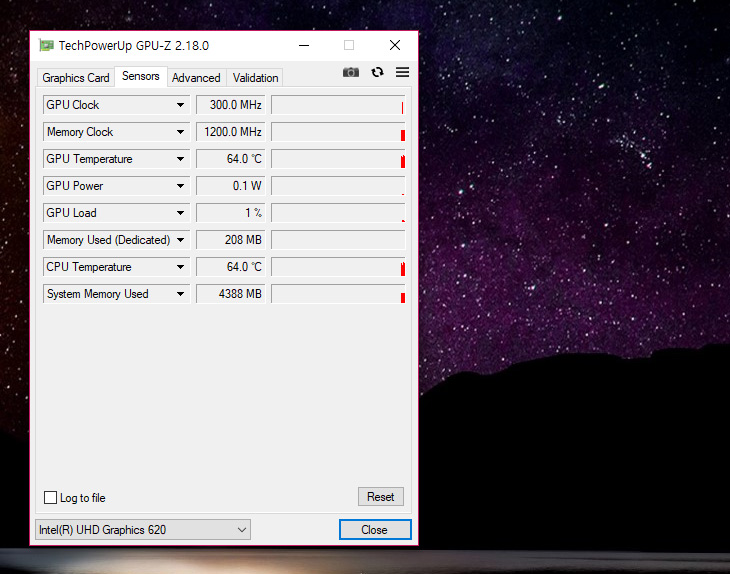Click the 208 MB dedicated memory value
The width and height of the screenshot is (730, 574).
(x=230, y=240)
